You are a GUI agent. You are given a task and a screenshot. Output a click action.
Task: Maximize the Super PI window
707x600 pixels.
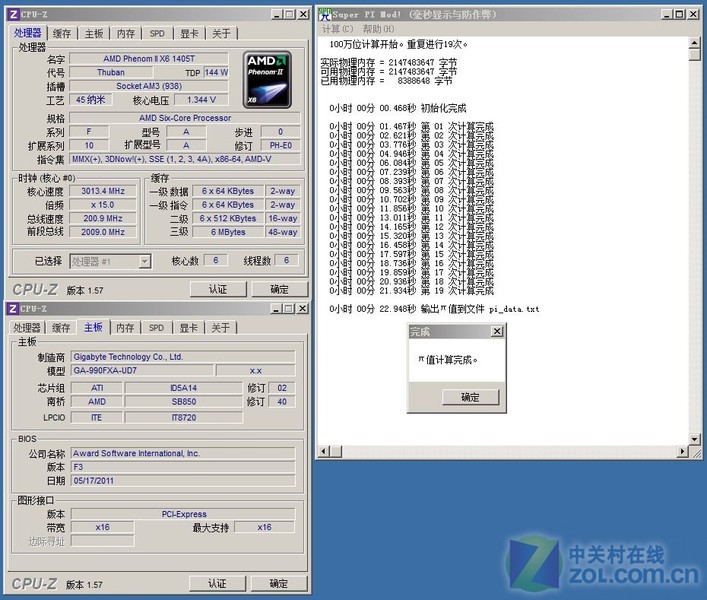[679, 14]
